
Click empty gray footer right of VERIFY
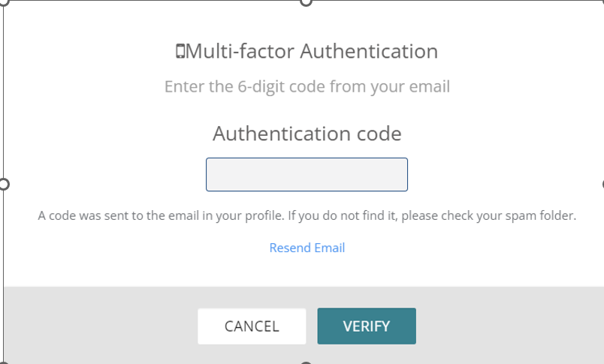point(511,326)
